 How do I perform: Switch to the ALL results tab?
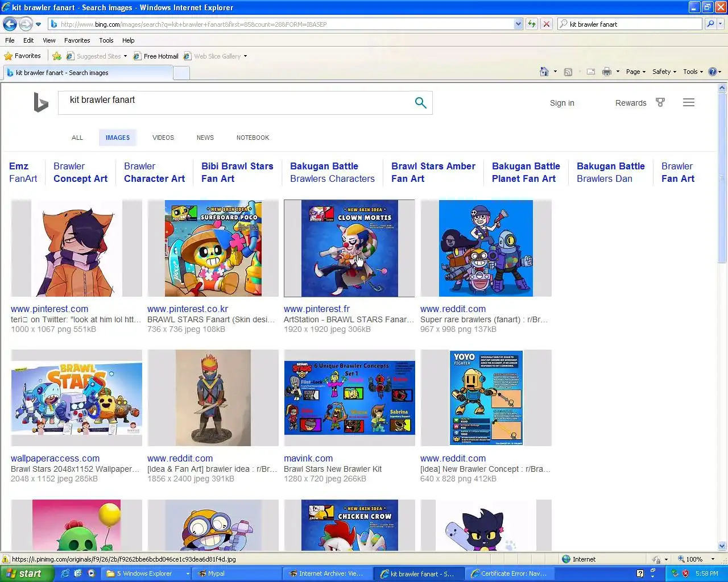coord(77,138)
